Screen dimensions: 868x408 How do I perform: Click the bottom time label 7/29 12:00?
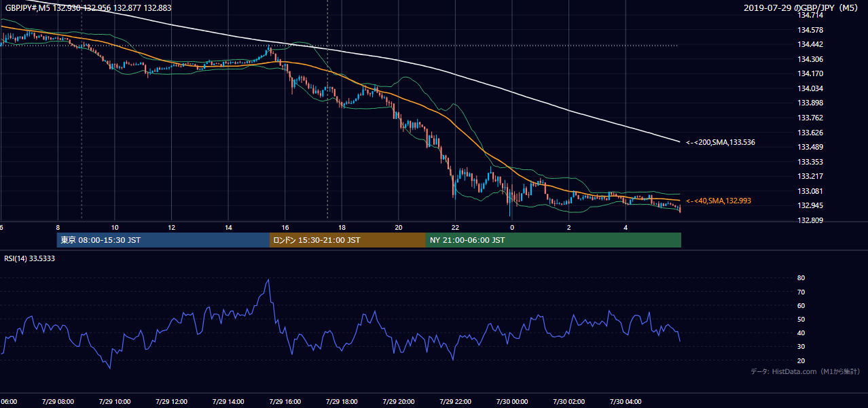[x=171, y=401]
